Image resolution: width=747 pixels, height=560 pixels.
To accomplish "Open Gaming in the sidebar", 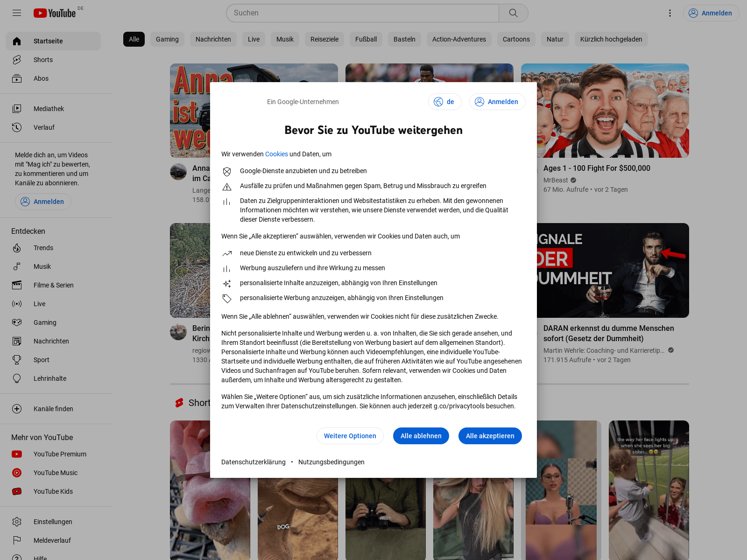I will click(x=53, y=322).
